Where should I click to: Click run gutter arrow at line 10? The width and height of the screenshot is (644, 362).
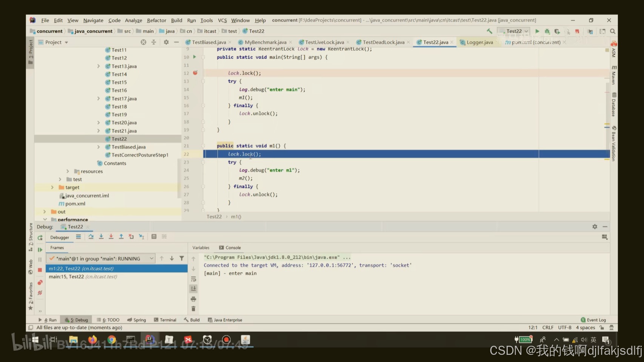[x=195, y=57]
